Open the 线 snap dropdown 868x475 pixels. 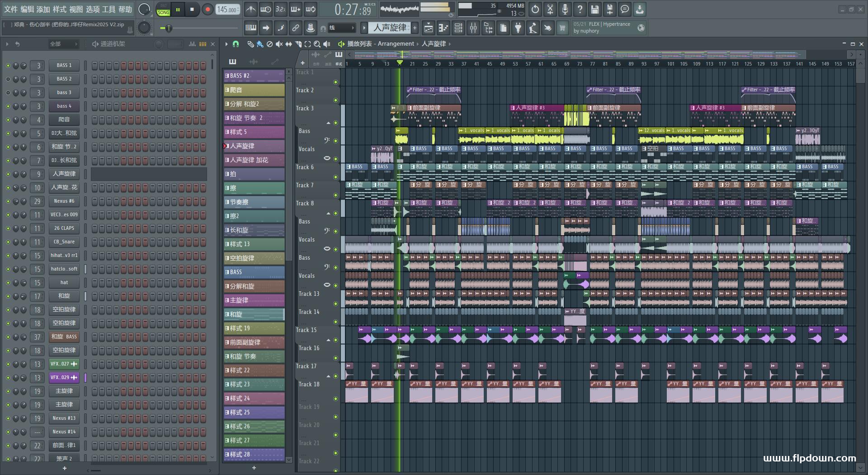[x=341, y=28]
